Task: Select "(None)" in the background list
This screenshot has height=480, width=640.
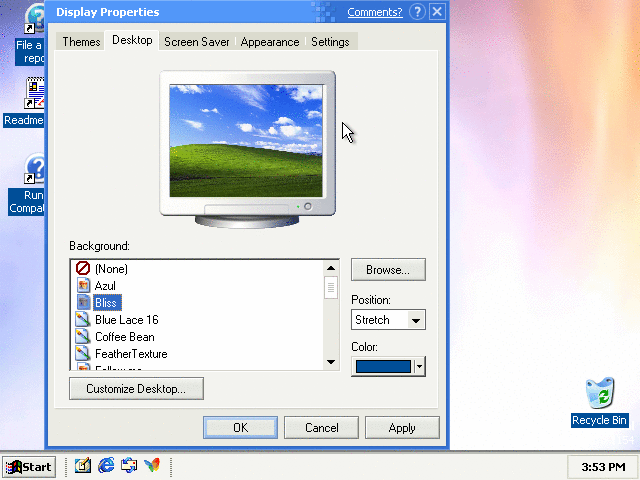Action: tap(111, 269)
